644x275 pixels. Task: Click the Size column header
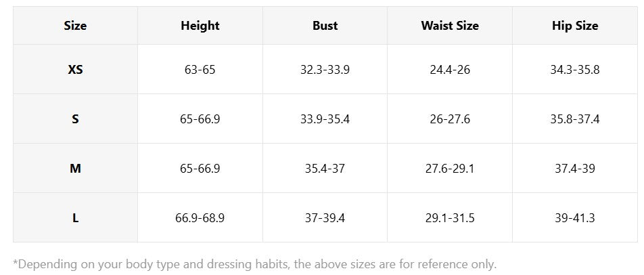75,26
